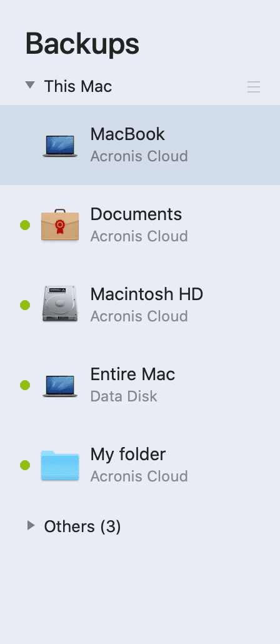Image resolution: width=280 pixels, height=644 pixels.
Task: Select the Others (3) group label
Action: (82, 526)
